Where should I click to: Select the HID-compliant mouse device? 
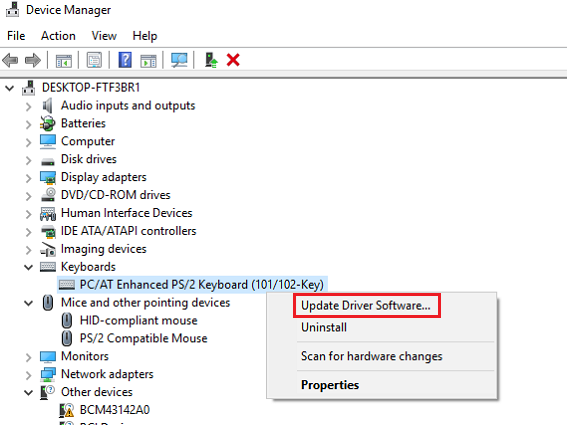click(139, 320)
